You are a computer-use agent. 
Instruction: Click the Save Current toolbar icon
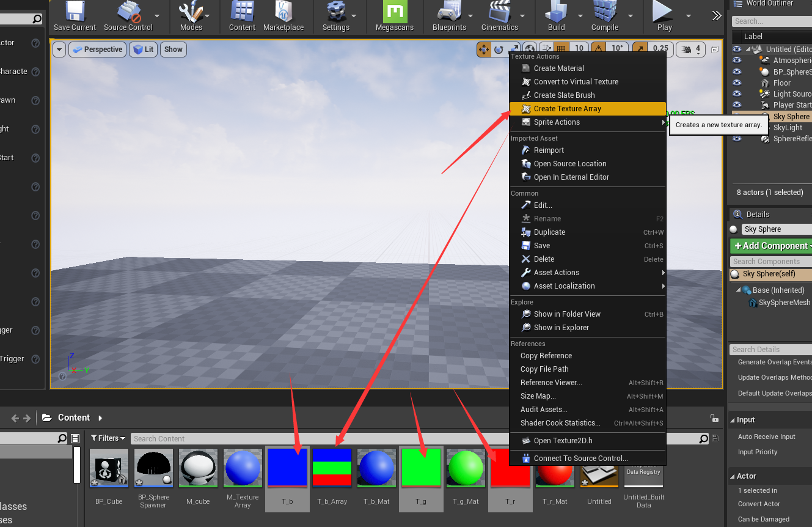(75, 16)
